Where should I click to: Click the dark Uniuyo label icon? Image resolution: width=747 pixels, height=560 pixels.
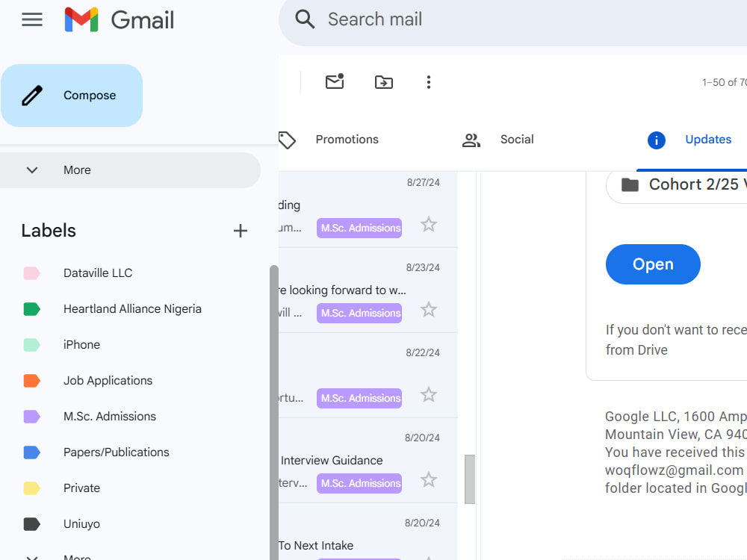click(x=31, y=524)
